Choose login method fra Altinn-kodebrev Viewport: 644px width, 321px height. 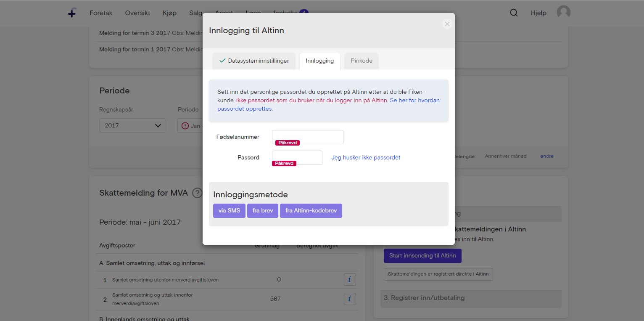tap(311, 211)
